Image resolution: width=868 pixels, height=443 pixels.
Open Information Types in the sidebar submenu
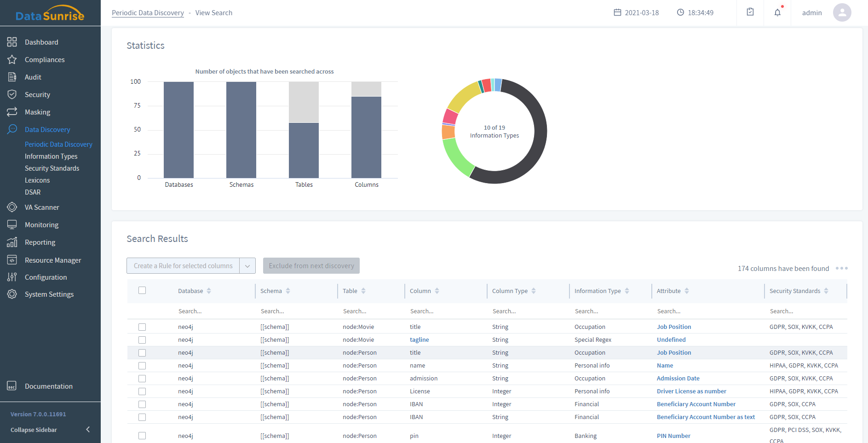point(51,156)
